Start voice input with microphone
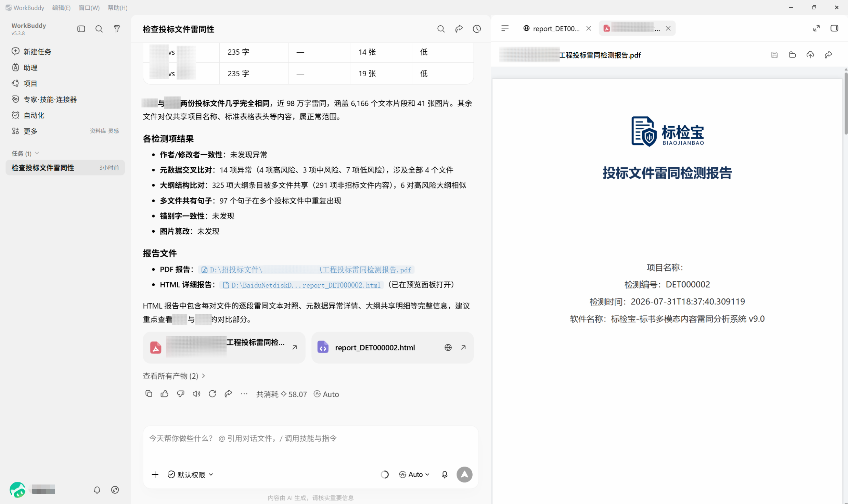 [444, 475]
